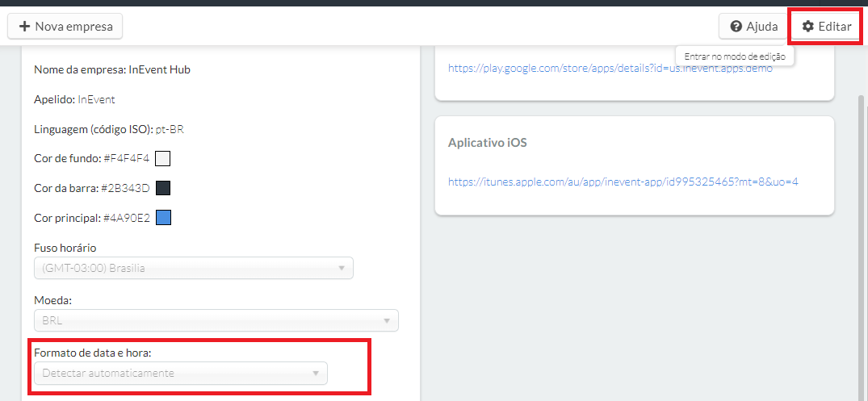Click the Cor principal #4A90E2 swatch
Image resolution: width=868 pixels, height=401 pixels.
pyautogui.click(x=163, y=218)
